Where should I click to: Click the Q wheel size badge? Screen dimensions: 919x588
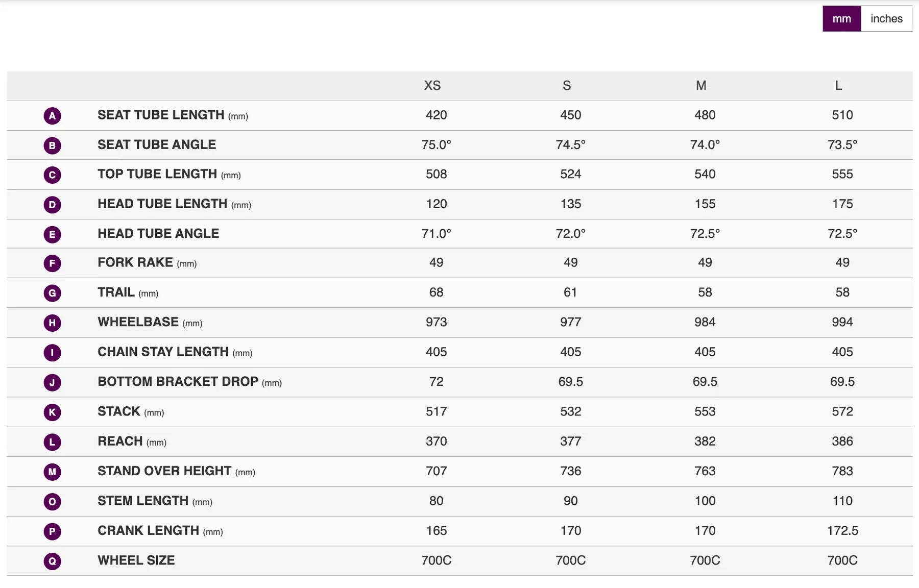click(52, 561)
